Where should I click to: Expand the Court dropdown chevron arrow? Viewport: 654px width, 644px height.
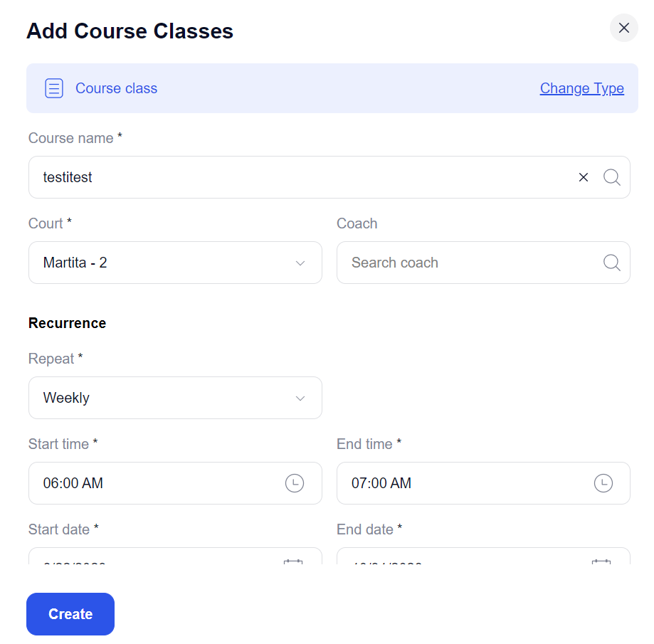300,263
